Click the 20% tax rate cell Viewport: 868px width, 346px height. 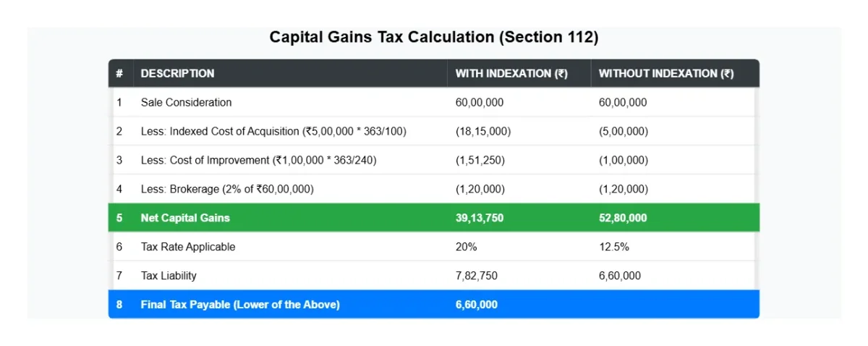click(467, 247)
